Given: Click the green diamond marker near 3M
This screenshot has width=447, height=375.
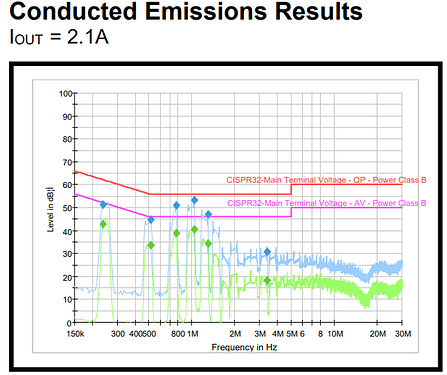Looking at the screenshot, I should [267, 281].
